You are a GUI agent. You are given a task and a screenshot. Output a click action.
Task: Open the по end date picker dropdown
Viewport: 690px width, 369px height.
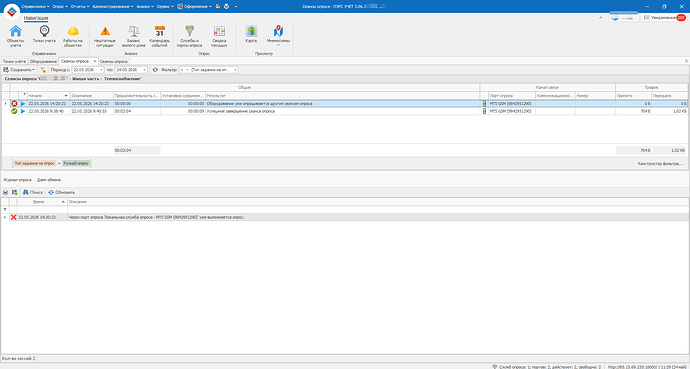[145, 70]
